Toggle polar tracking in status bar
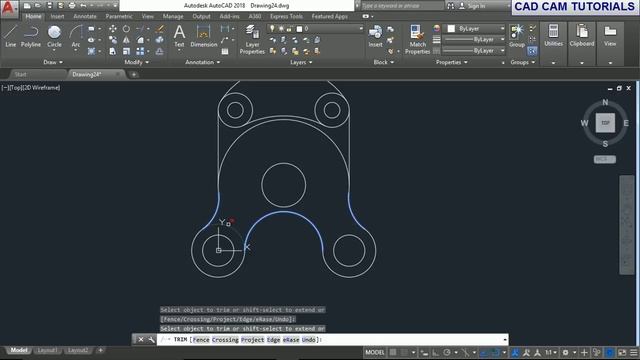The height and width of the screenshot is (360, 640). (x=447, y=352)
